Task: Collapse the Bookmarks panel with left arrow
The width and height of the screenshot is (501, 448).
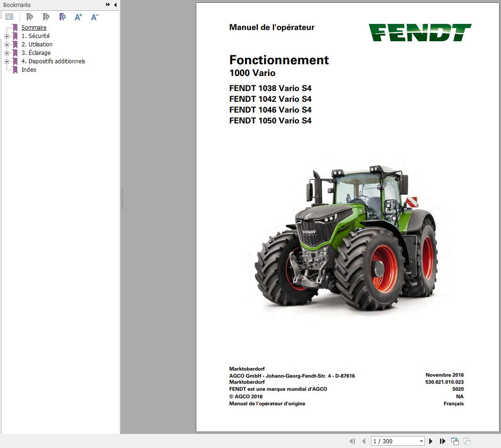Action: coord(116,5)
